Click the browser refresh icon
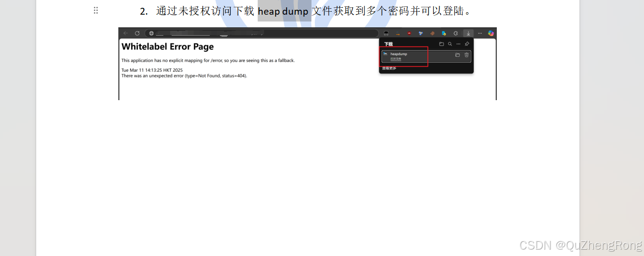Image resolution: width=644 pixels, height=256 pixels. (137, 33)
